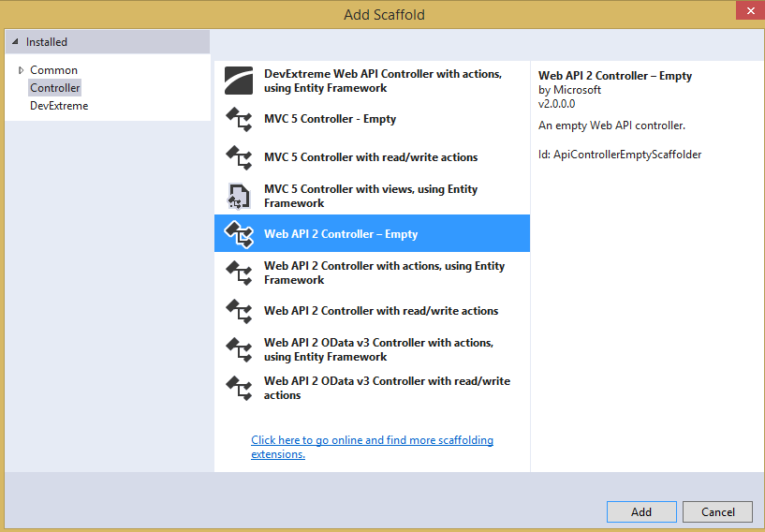Click the Cancel button
The image size is (765, 532).
coord(717,512)
